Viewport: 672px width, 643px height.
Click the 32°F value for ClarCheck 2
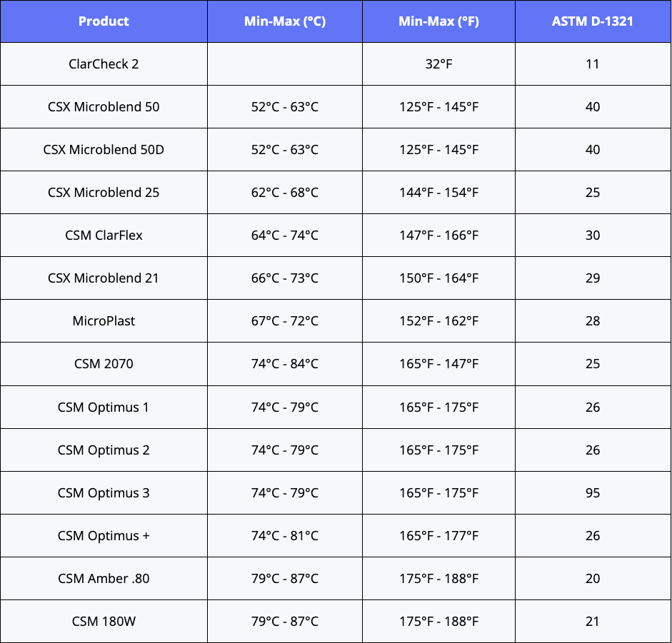pos(438,64)
